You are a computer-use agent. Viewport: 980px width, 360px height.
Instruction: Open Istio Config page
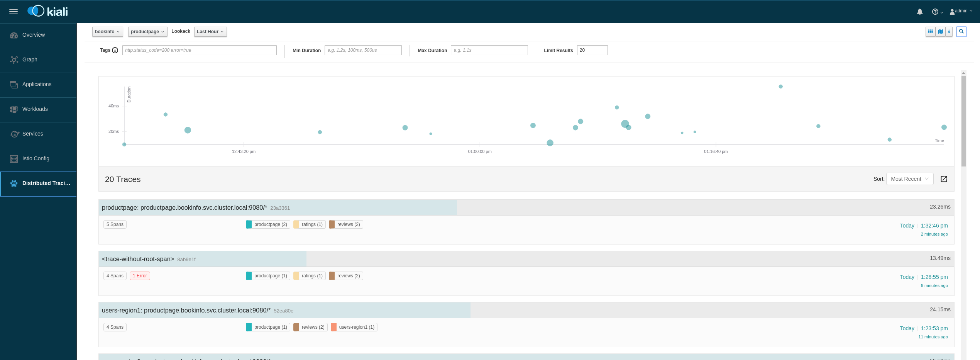point(38,159)
